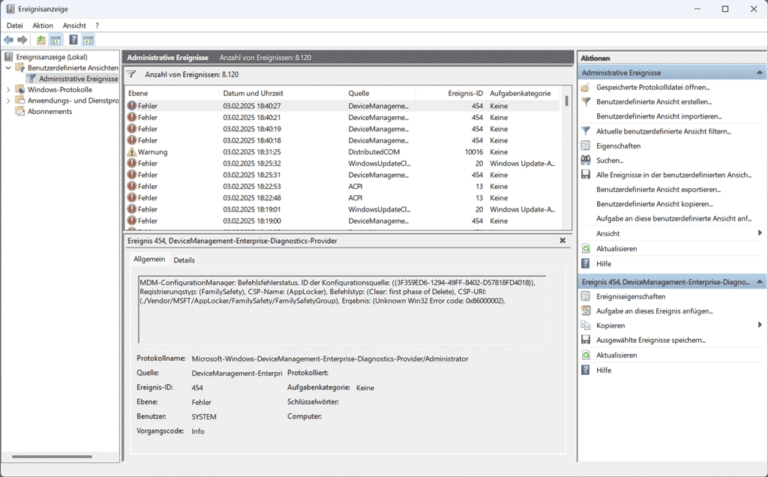Collapse the Ereignis 454 actions section
The image size is (768, 477).
(759, 282)
